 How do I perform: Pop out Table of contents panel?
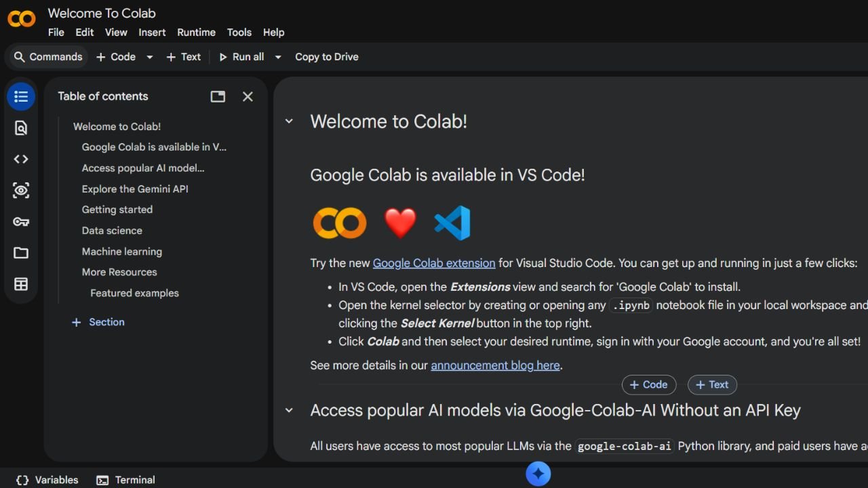click(x=218, y=96)
